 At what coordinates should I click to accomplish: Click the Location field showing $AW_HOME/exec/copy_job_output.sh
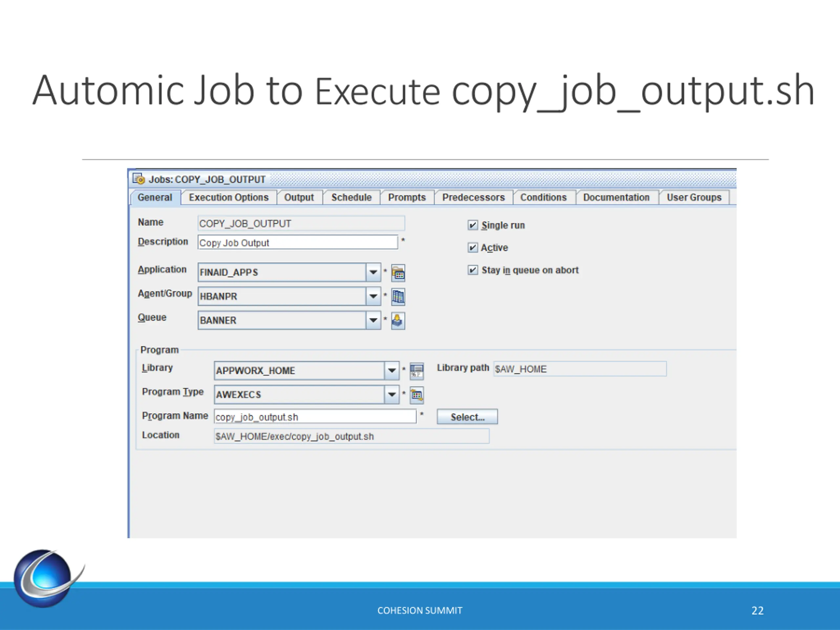click(x=352, y=436)
